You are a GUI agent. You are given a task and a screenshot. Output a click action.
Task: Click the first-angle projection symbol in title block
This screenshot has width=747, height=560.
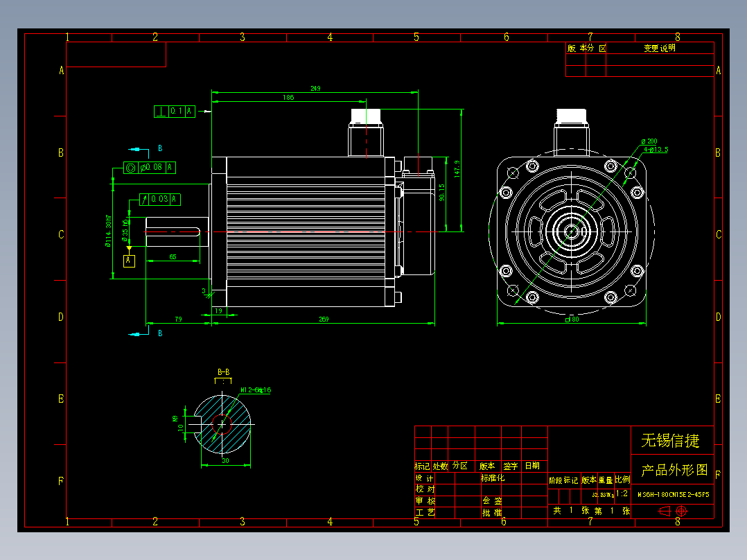tap(673, 511)
